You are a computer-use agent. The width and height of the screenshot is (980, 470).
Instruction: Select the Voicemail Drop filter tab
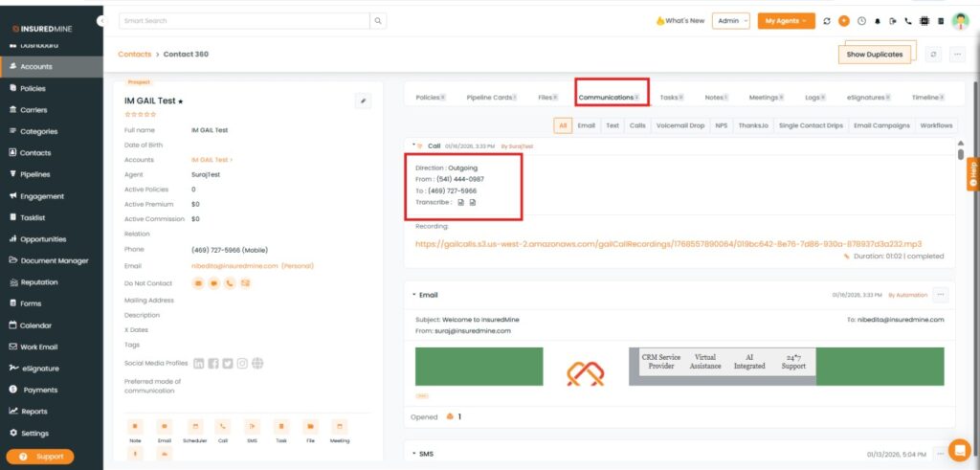(680, 125)
